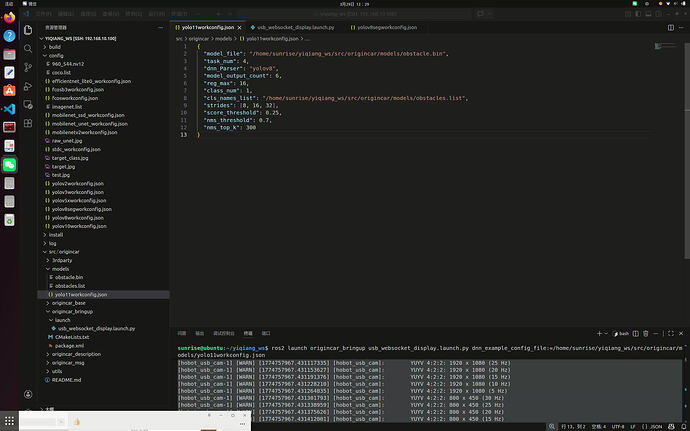Open Ubuntu Software from the dock
Screen dimensions: 690x431
(9, 91)
